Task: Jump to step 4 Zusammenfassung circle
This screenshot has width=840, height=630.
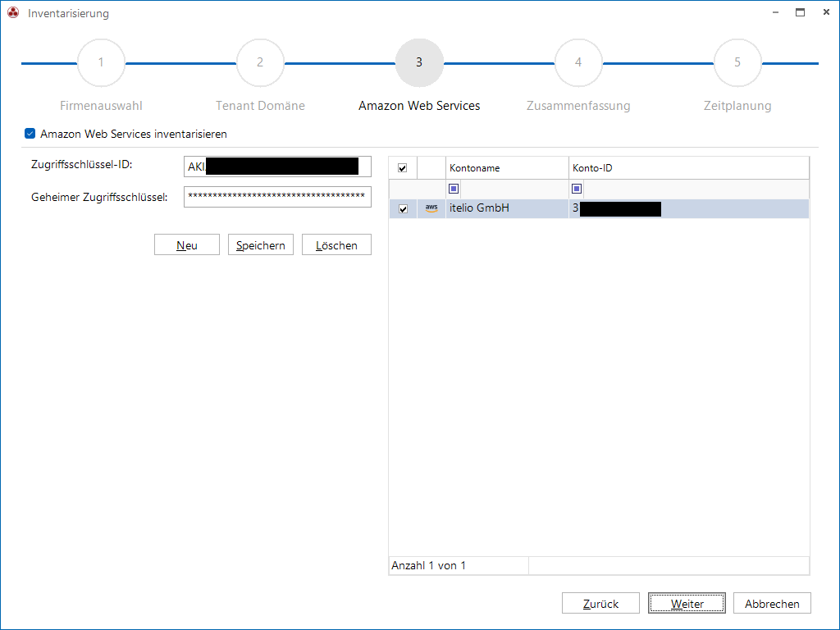Action: [578, 62]
